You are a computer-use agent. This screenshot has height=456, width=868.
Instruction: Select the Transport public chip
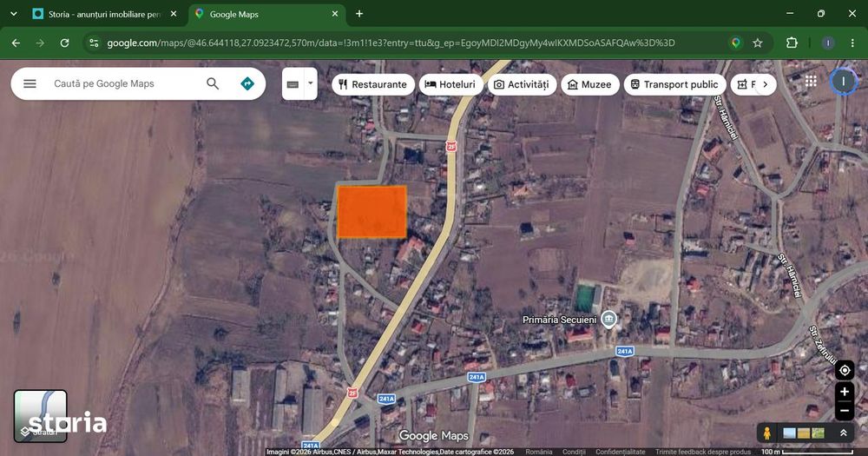pos(674,84)
